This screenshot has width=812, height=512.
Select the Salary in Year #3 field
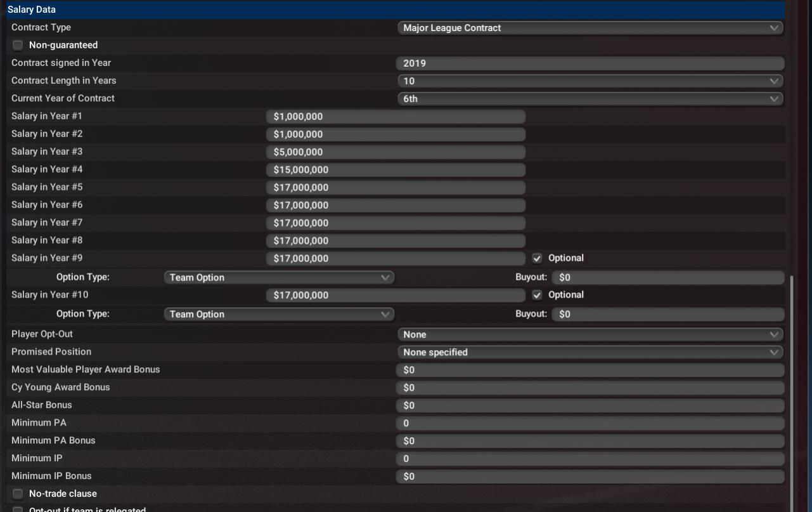click(x=396, y=152)
